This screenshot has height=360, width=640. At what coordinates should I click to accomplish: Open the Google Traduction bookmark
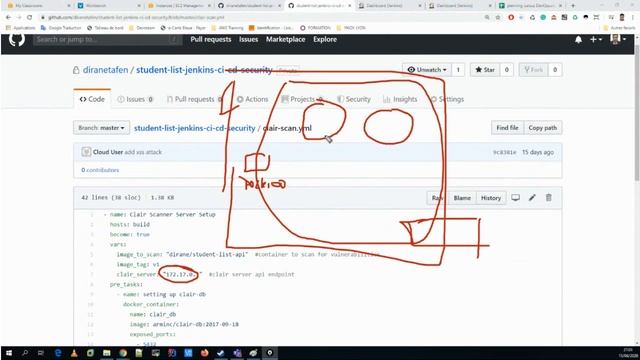click(x=61, y=28)
